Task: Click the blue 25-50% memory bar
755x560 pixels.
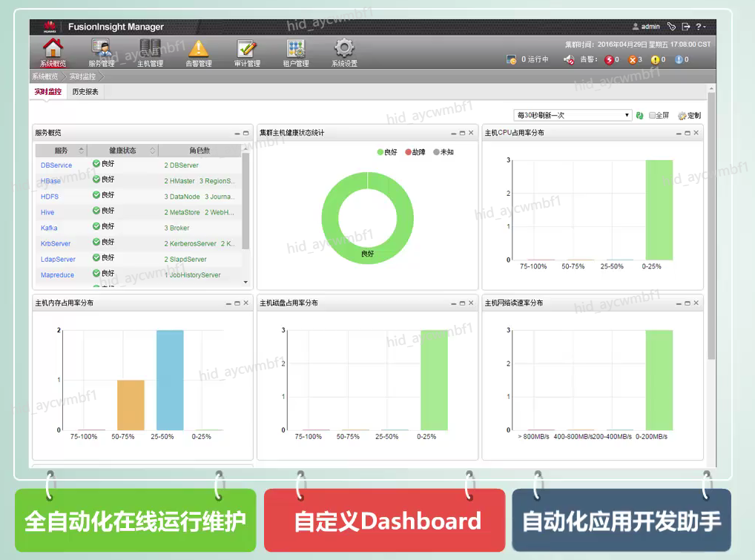Action: (170, 380)
